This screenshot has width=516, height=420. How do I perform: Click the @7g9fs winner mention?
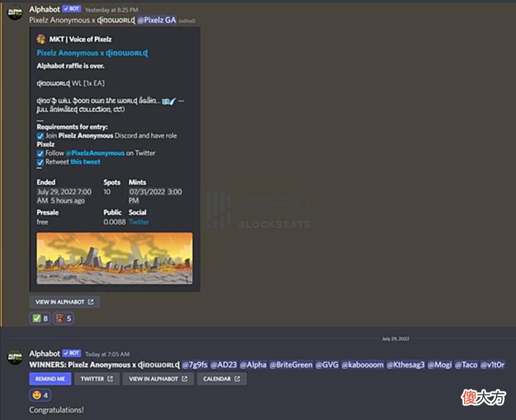194,365
